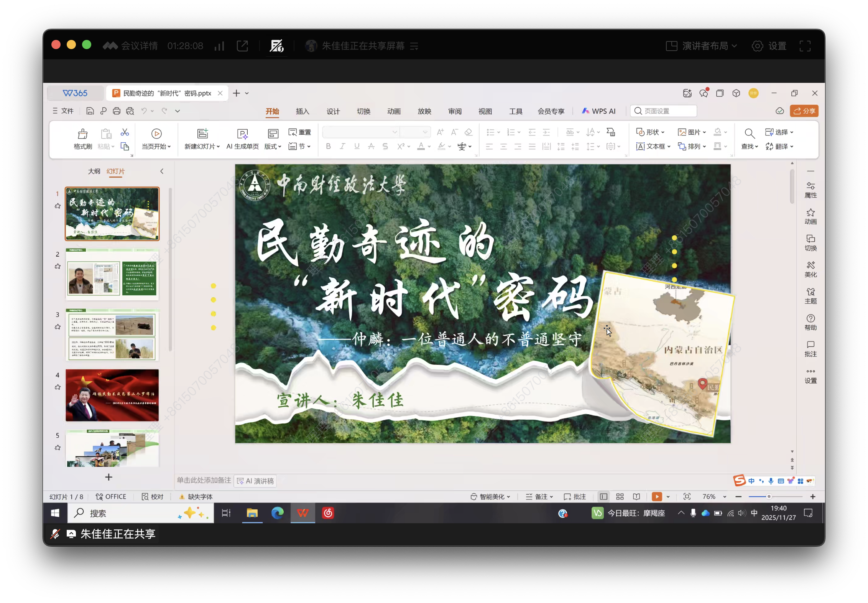
Task: Click the orange 分享 share button
Action: [x=804, y=111]
